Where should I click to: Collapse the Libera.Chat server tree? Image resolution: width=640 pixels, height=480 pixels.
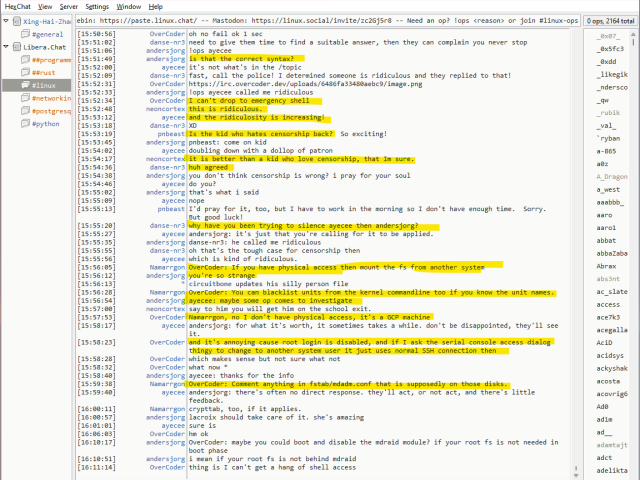[x=6, y=46]
